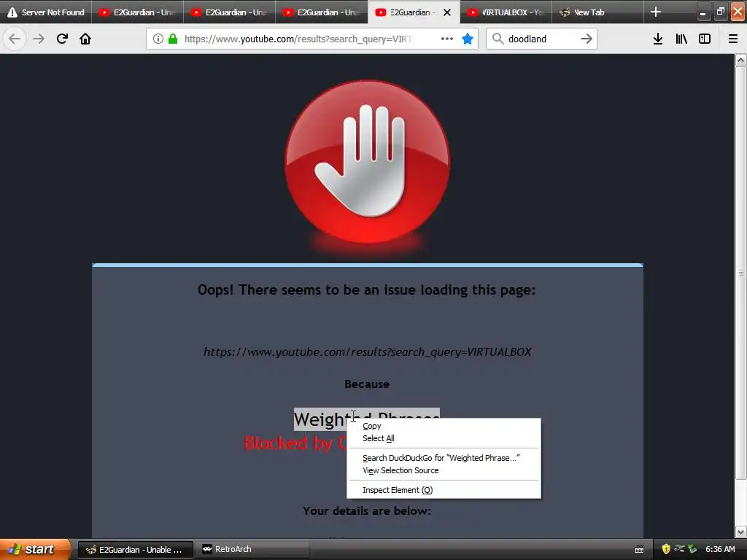Choose Inspect Element (Q)
The width and height of the screenshot is (747, 560).
(444, 489)
